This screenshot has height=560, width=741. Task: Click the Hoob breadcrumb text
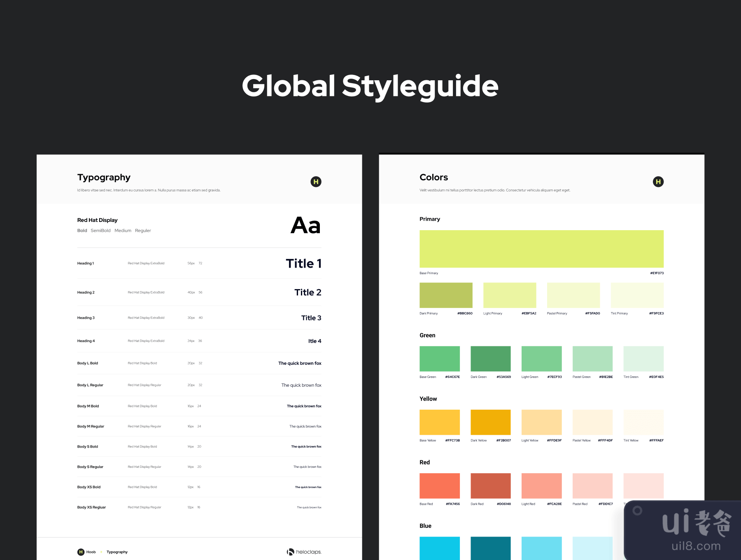point(91,552)
